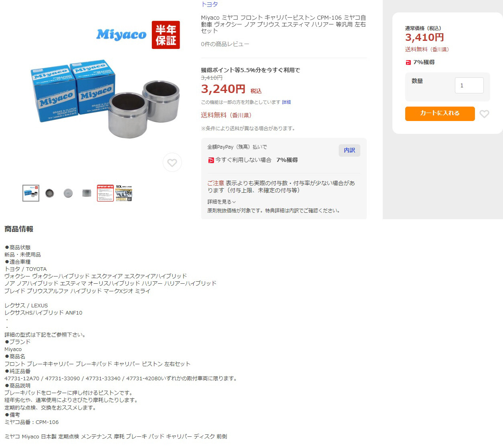Click the heart favorite icon beside cart button
This screenshot has height=448, width=503.
coord(484,114)
